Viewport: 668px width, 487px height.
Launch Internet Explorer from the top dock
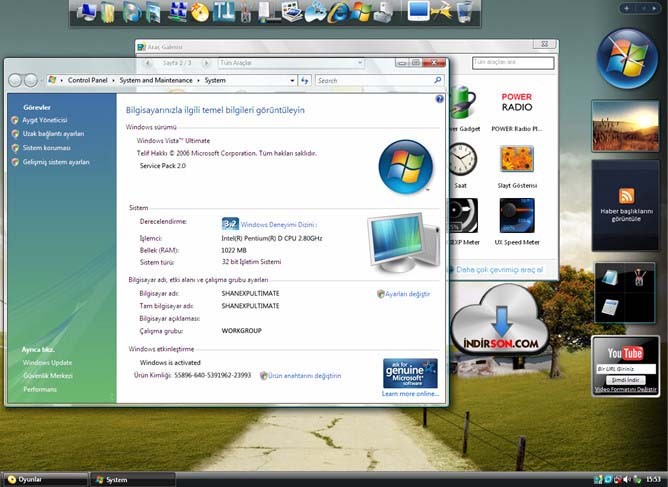click(338, 12)
